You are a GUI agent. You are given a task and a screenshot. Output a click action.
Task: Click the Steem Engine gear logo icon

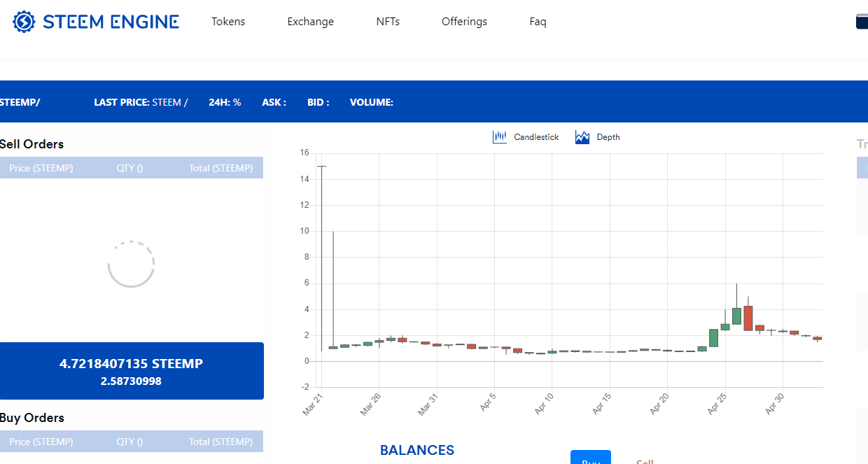(x=24, y=22)
